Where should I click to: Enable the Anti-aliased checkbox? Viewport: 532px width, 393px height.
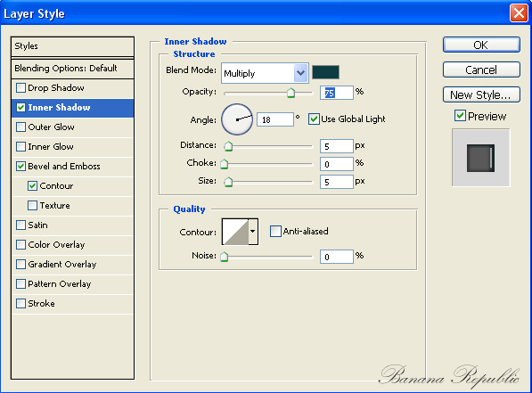[275, 232]
